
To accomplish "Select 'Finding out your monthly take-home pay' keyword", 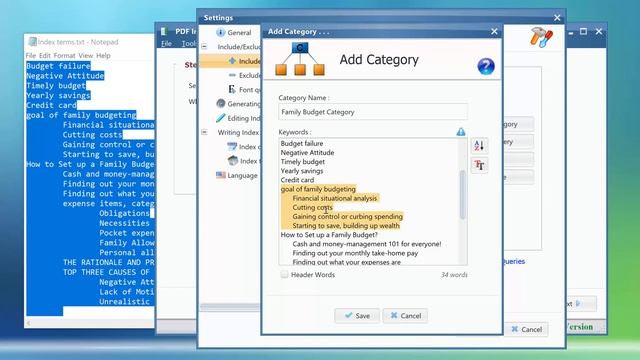I will [355, 253].
